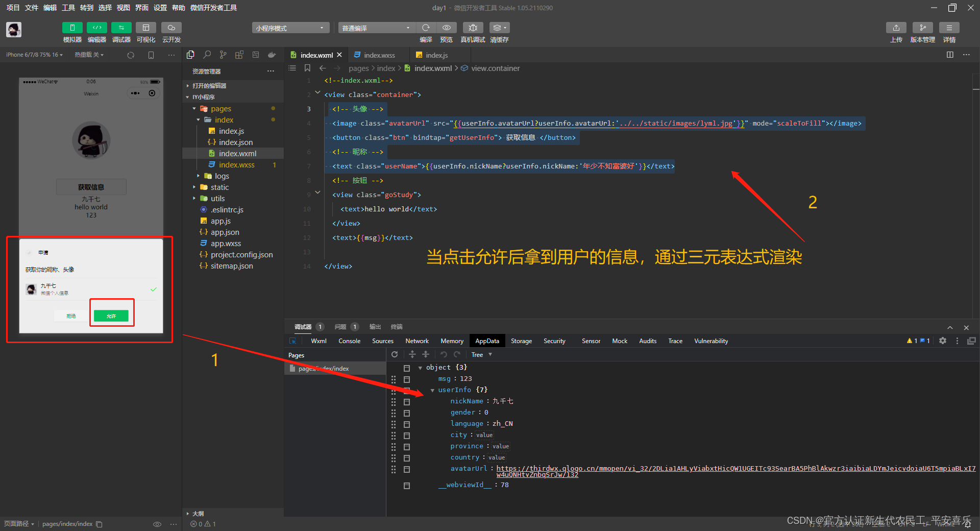Click the 允许 allow button

pos(111,316)
